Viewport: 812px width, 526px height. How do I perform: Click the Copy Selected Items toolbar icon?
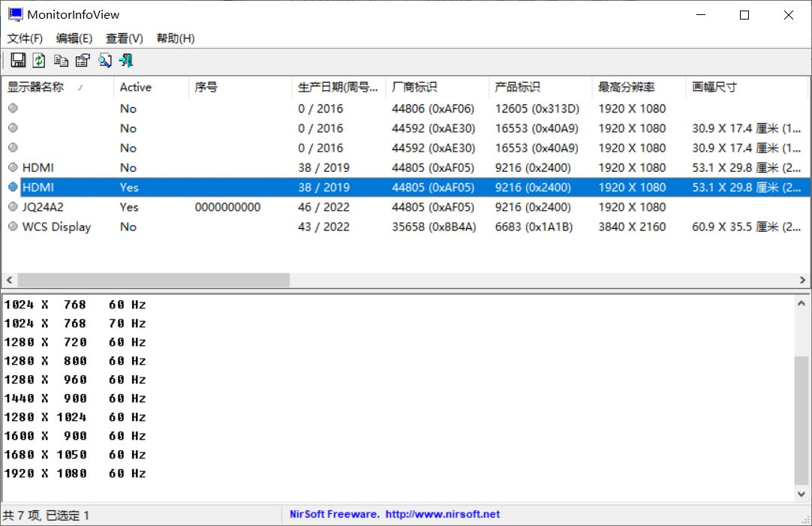(x=61, y=60)
